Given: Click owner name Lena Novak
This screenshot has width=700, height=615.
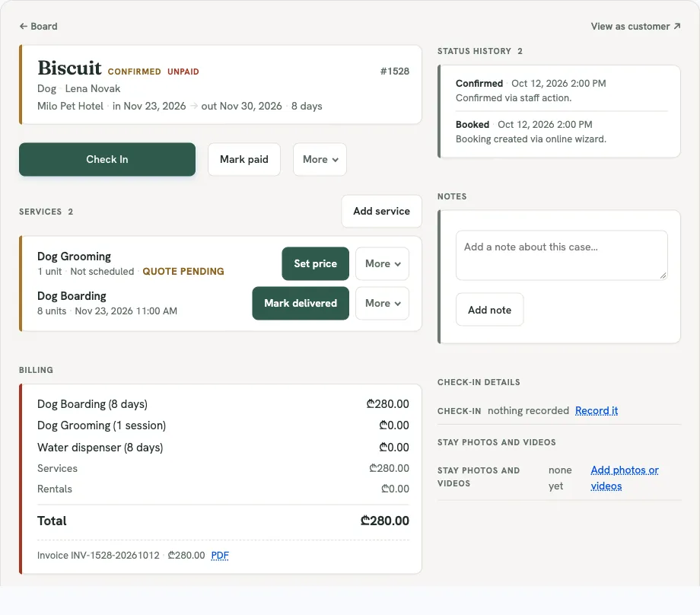Looking at the screenshot, I should pos(93,88).
